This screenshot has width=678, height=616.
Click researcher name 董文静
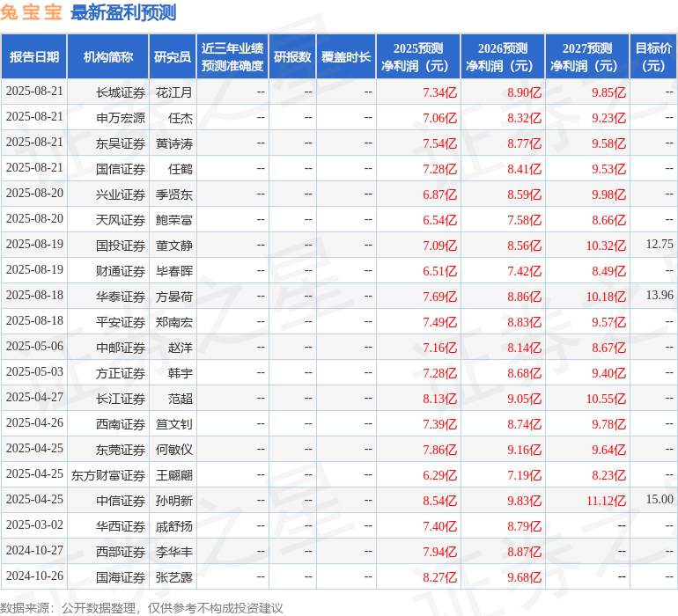click(173, 246)
